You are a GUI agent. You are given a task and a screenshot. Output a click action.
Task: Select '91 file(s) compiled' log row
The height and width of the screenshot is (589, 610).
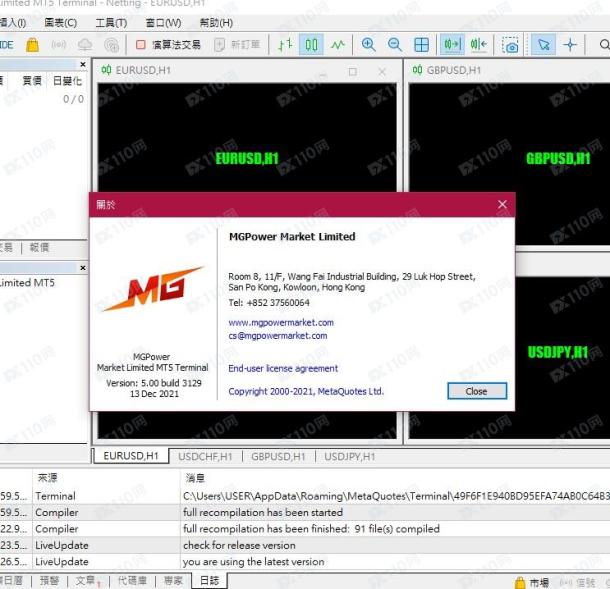pyautogui.click(x=305, y=529)
